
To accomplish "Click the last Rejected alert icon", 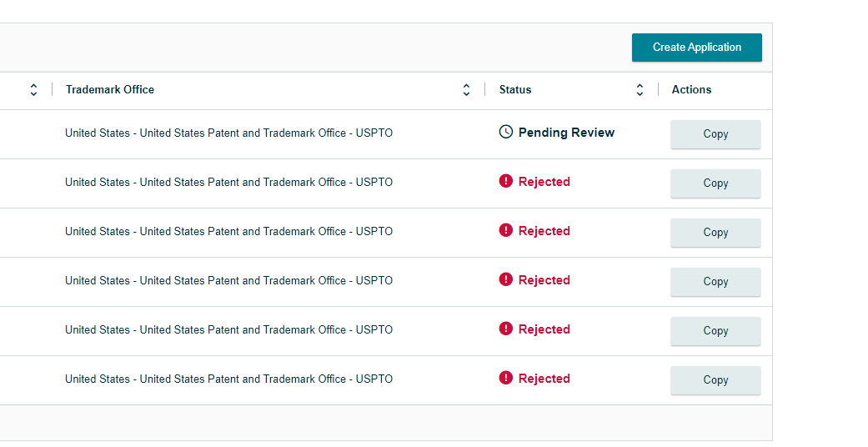I will (x=505, y=379).
